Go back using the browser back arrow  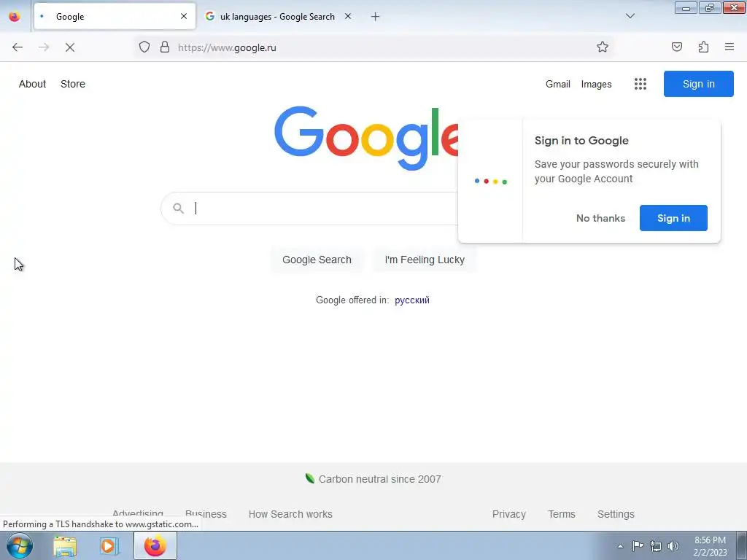pyautogui.click(x=18, y=47)
